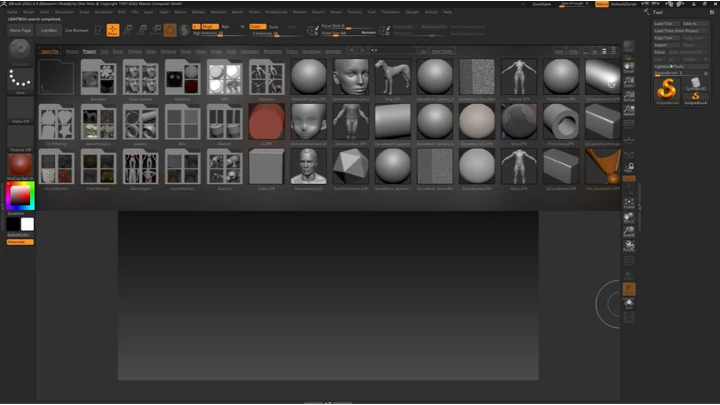Select the Frame view icon
The height and width of the screenshot is (405, 720).
point(629,203)
